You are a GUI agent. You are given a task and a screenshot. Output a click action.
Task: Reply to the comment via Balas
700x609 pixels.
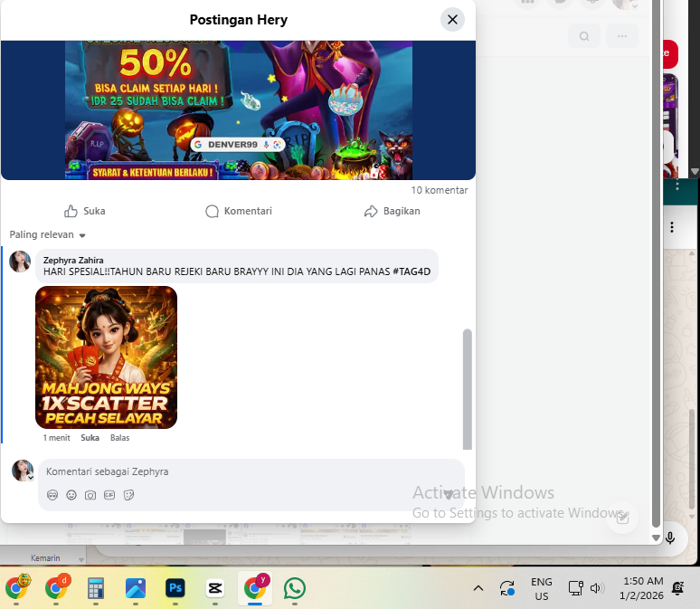click(x=119, y=438)
